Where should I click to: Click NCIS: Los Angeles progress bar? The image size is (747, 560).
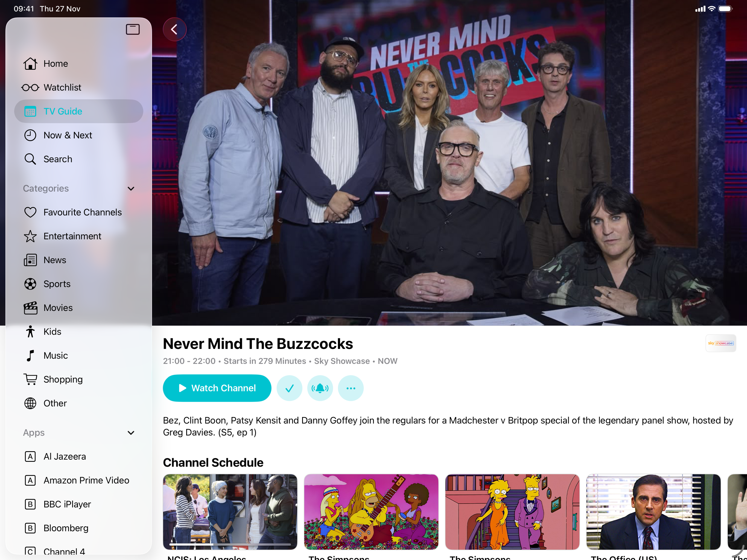click(230, 544)
